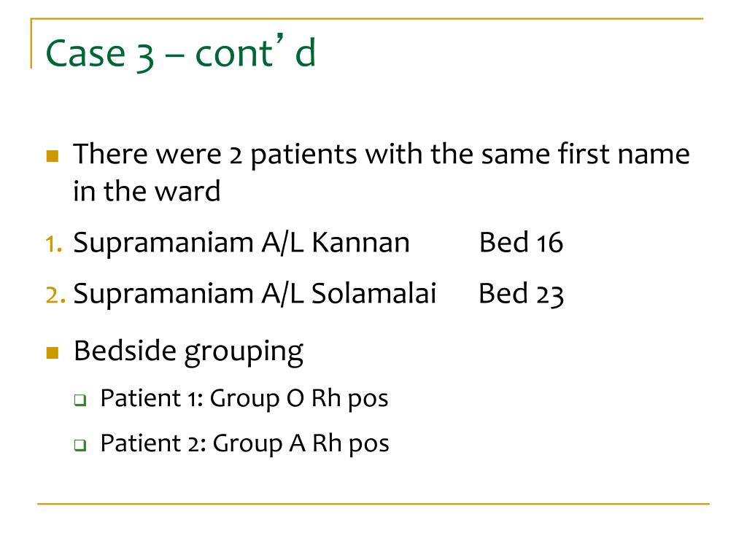Image resolution: width=747 pixels, height=560 pixels.
Task: Click the list number '1.' marker
Action: (54, 244)
